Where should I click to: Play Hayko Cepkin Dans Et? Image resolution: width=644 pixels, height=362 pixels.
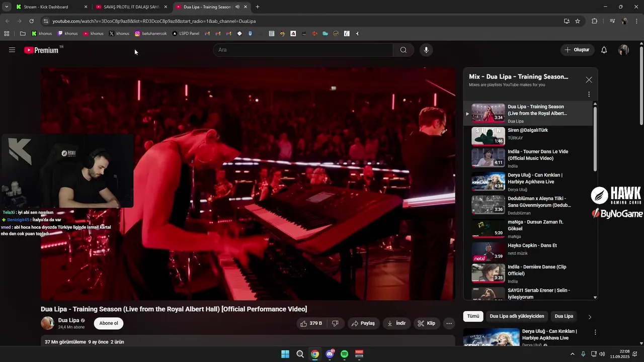528,251
